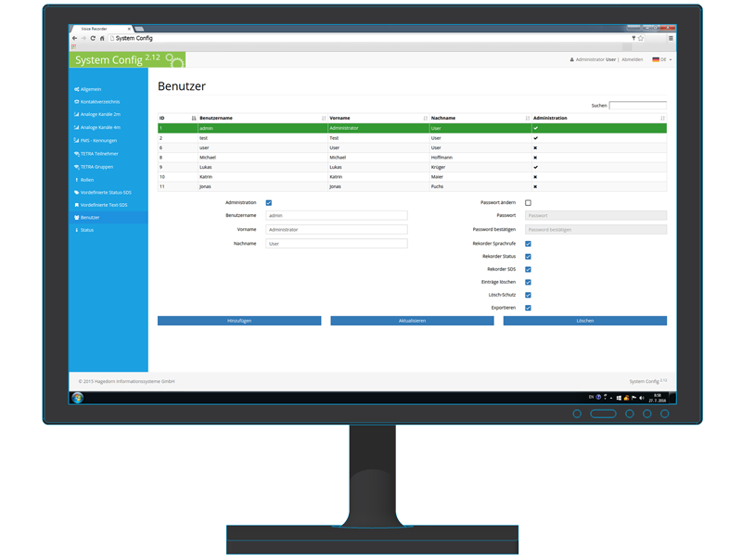The image size is (742, 560).
Task: Open the Chrome hamburger menu icon
Action: 671,38
